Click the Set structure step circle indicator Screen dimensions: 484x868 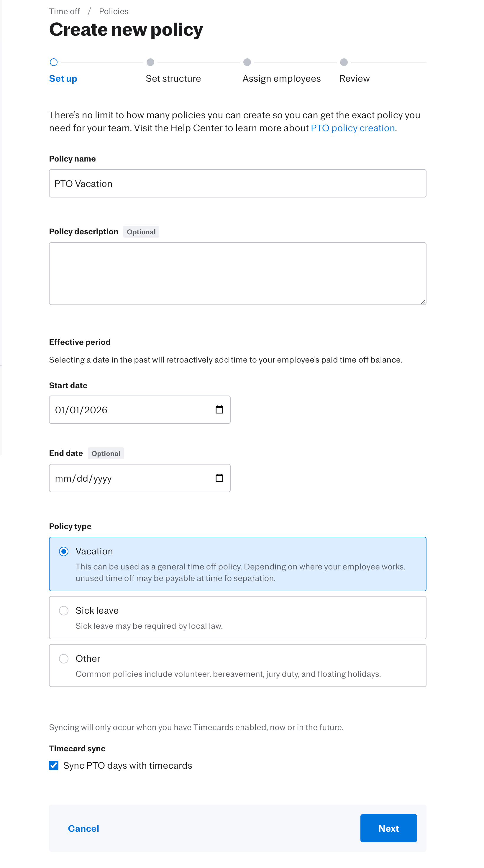[150, 62]
